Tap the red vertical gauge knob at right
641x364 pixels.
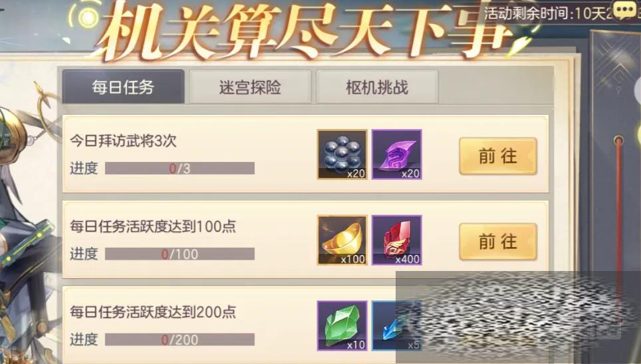(x=619, y=141)
